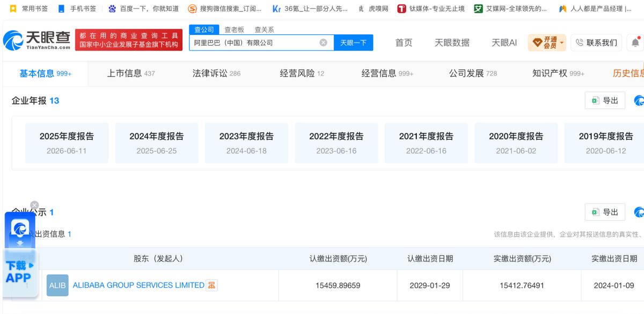Open the 搜狗微信搜索 bookmark
The image size is (644, 314).
(225, 9)
